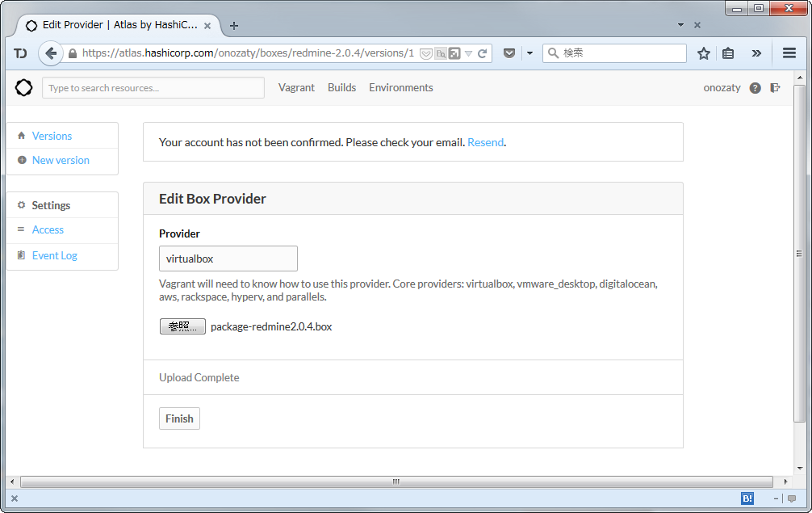Open a new tab with the plus button

[x=234, y=25]
